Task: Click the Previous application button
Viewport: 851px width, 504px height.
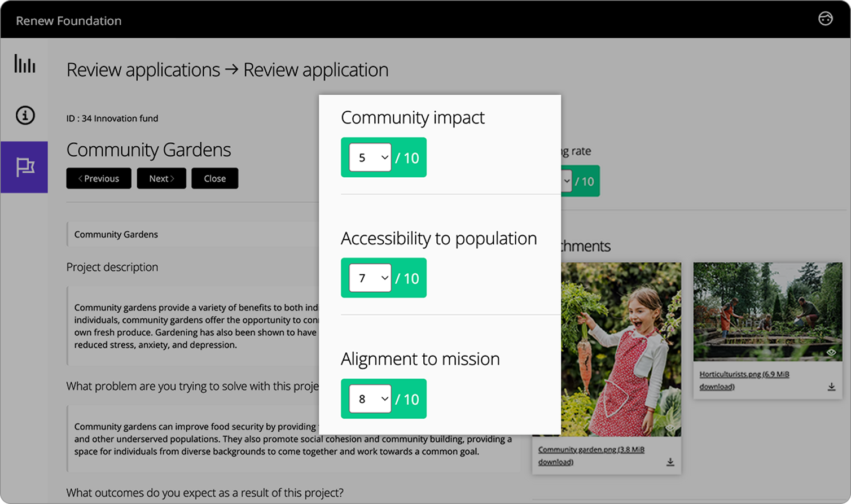Action: point(99,178)
